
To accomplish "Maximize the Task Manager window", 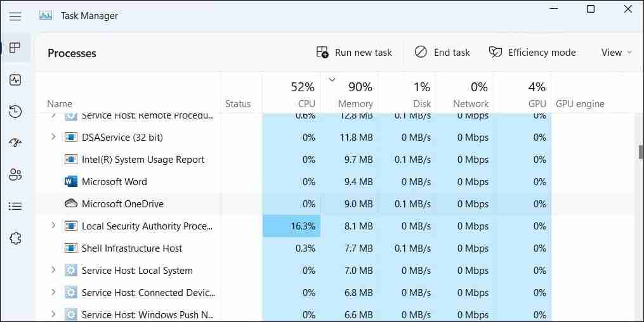I will point(591,9).
